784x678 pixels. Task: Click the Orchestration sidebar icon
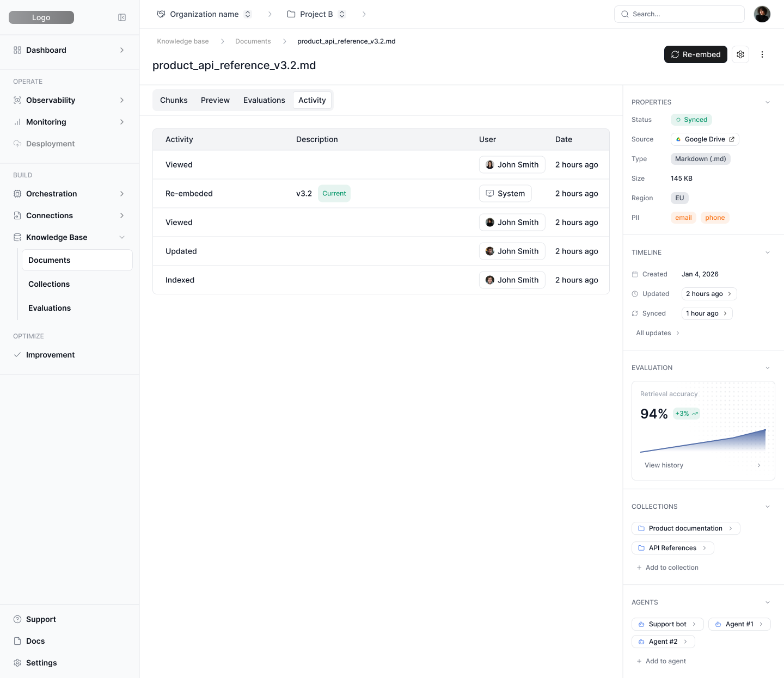coord(17,194)
